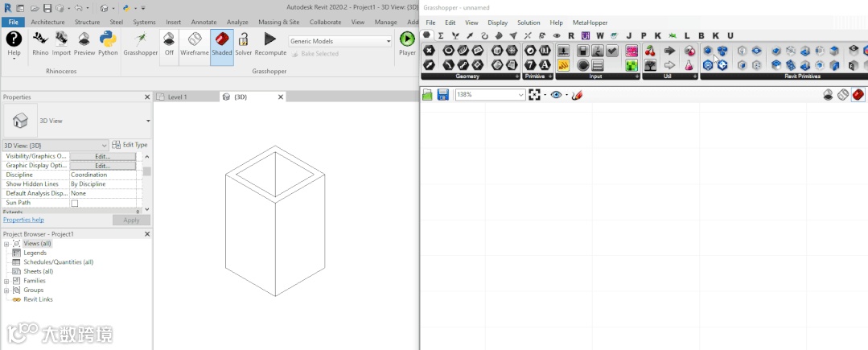Screen dimensions: 868x350
Task: Click the Apply button in Properties
Action: (x=131, y=220)
